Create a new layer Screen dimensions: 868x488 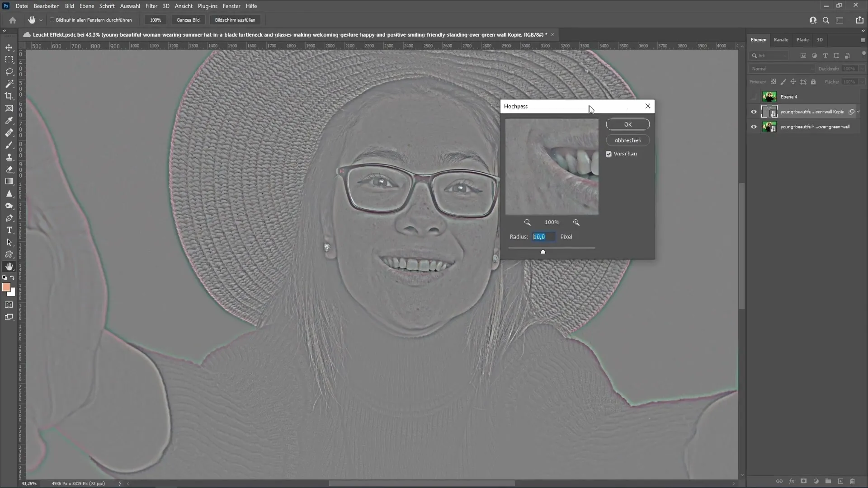tap(840, 481)
